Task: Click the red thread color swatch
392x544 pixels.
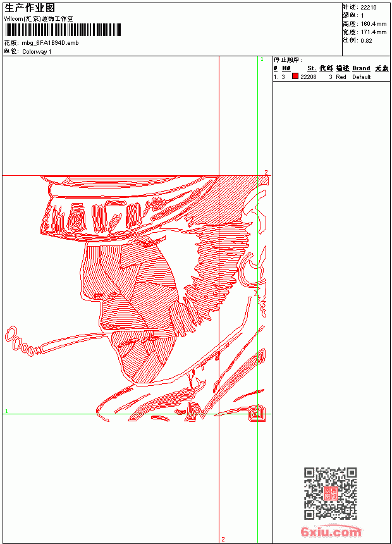Action: (295, 77)
